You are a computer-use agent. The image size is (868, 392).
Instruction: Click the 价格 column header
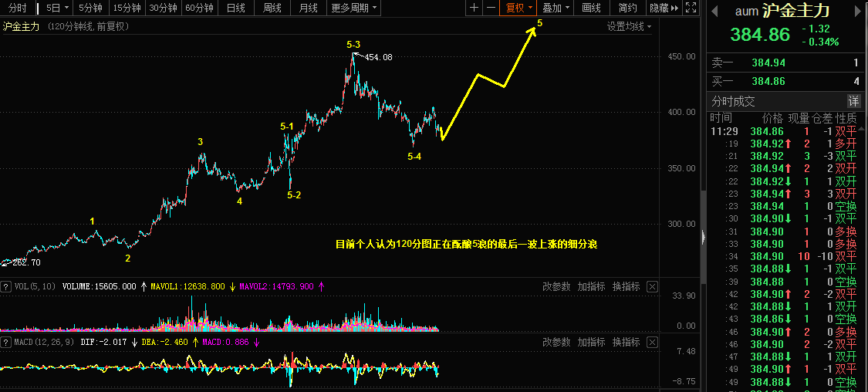tap(773, 118)
